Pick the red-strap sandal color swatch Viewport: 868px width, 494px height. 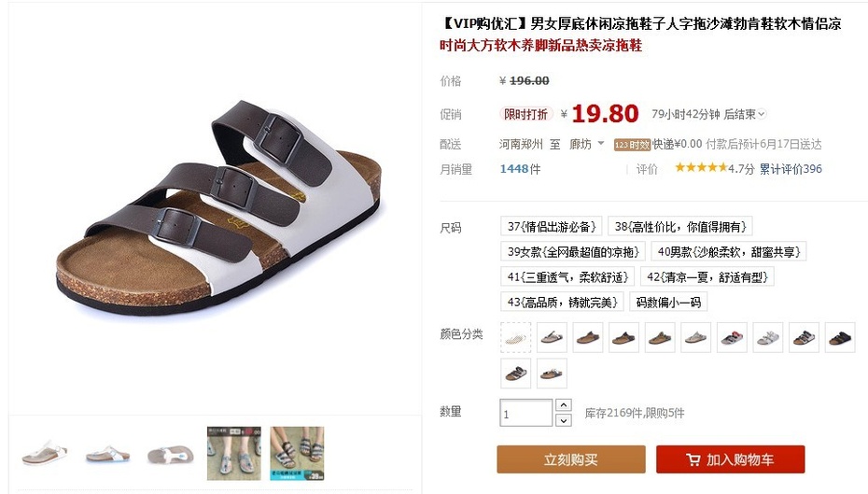click(x=732, y=337)
